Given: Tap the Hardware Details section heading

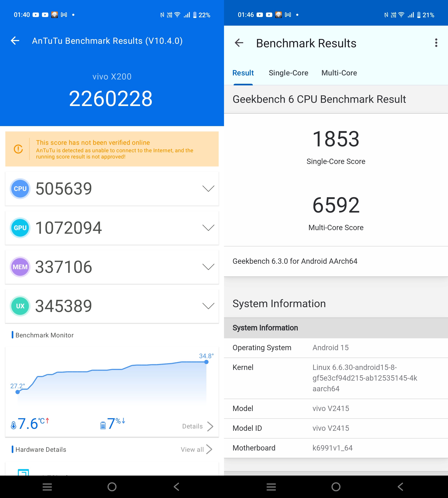Looking at the screenshot, I should [x=41, y=449].
